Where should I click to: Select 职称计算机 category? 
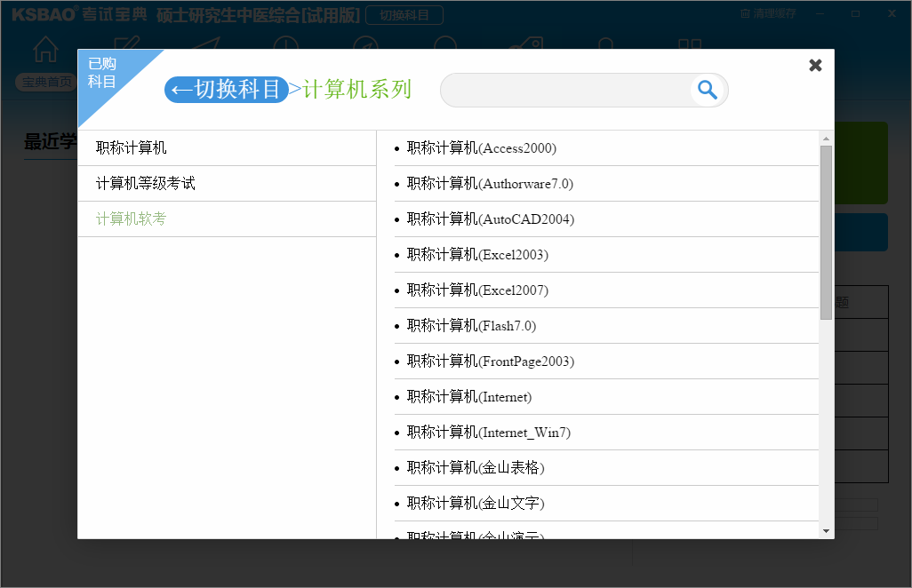[x=228, y=148]
